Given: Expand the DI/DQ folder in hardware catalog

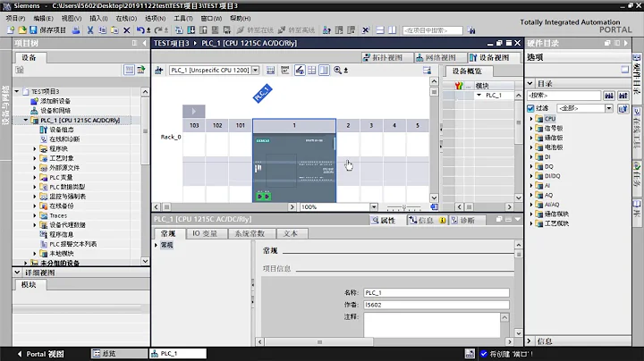Looking at the screenshot, I should (x=531, y=175).
